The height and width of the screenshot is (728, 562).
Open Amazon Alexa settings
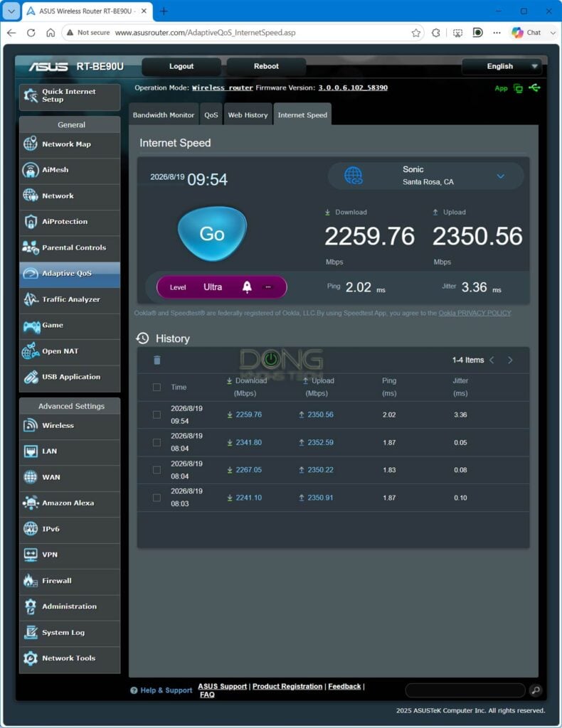tap(70, 503)
